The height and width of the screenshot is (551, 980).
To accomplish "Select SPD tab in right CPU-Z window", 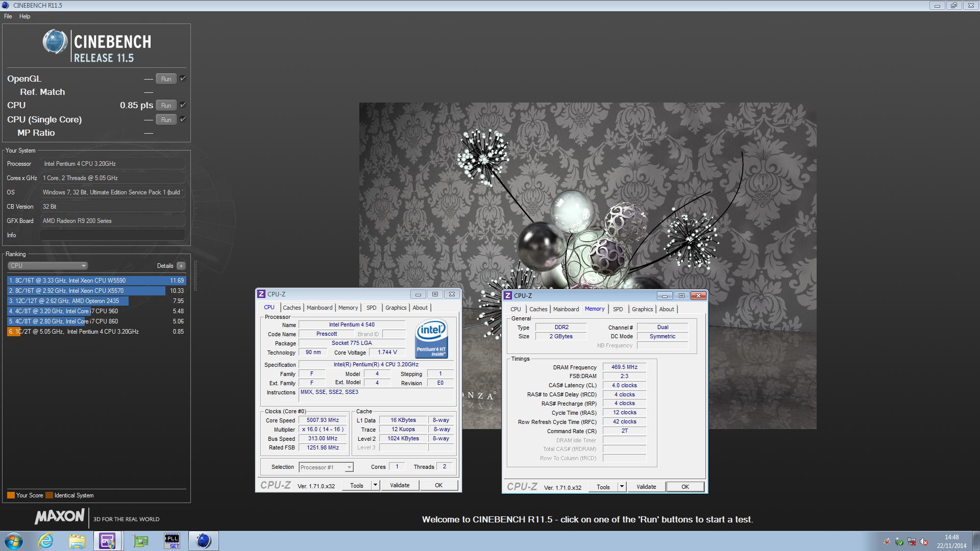I will [x=618, y=309].
